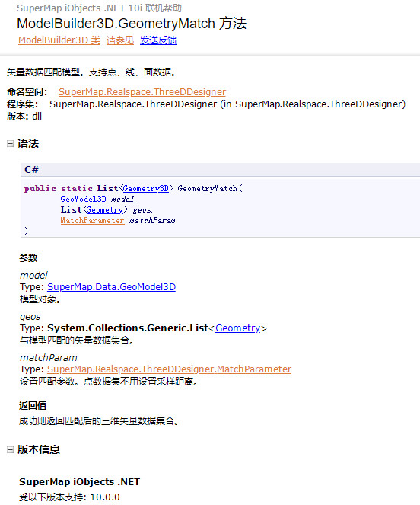Open the full ThreeDDesigner.MatchParameter type link
420x505 pixels.
tap(169, 369)
